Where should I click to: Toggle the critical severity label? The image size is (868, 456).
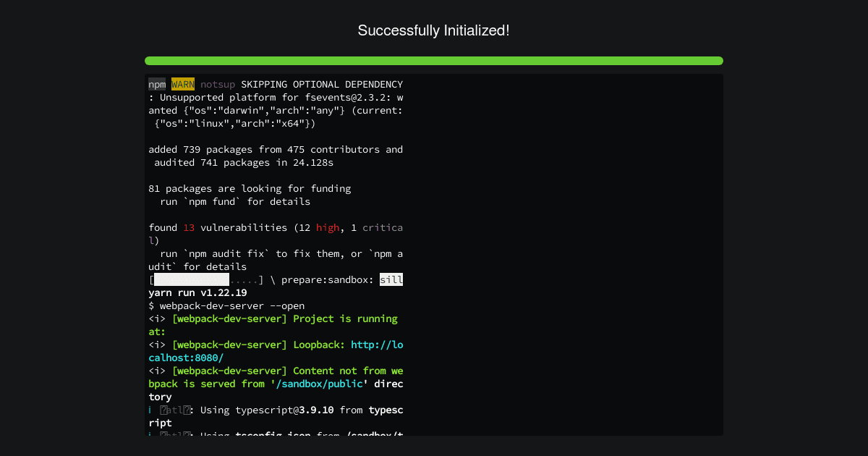[383, 227]
